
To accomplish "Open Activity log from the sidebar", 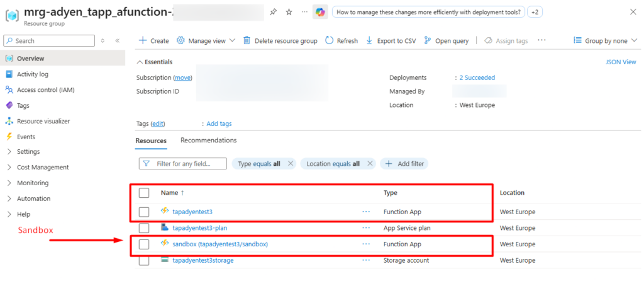I will coord(33,74).
